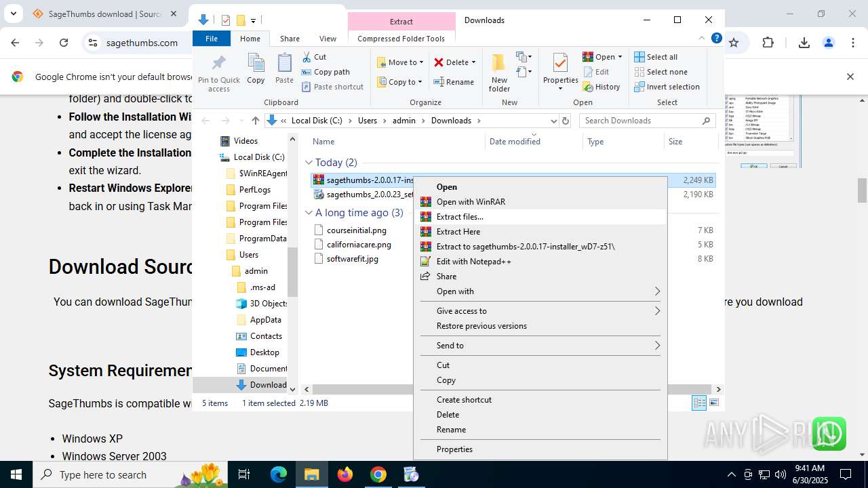
Task: Select californiacare.png file
Action: click(359, 245)
